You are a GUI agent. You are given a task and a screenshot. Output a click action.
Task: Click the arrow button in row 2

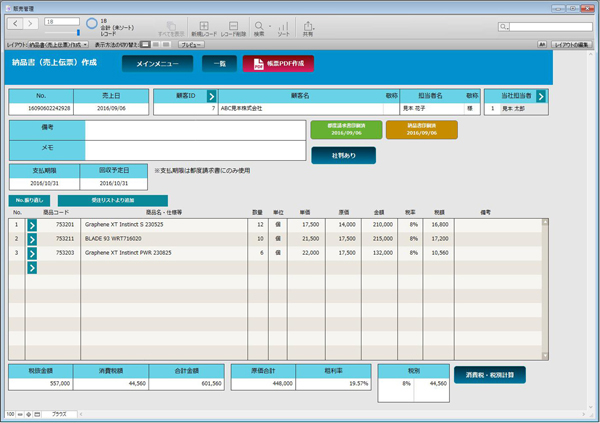32,239
